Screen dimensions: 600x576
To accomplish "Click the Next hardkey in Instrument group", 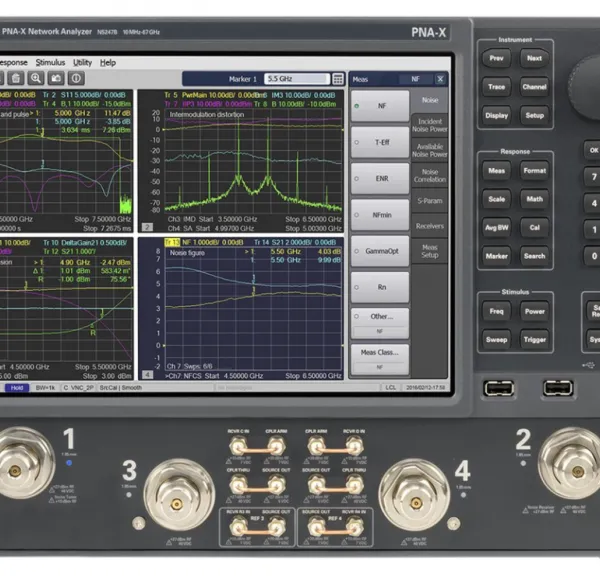I will pyautogui.click(x=534, y=58).
